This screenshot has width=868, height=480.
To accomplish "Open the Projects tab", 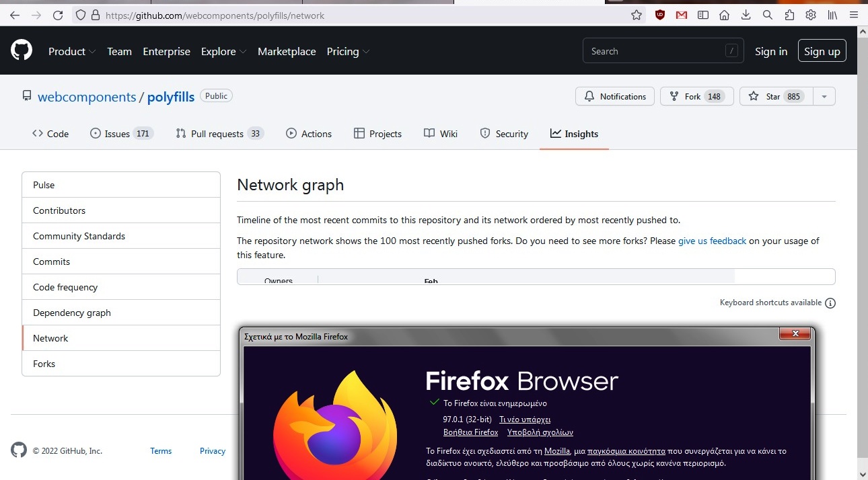I will pos(377,134).
